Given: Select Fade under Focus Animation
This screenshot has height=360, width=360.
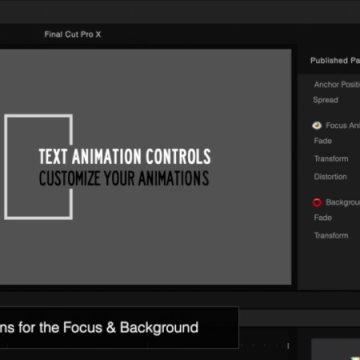Looking at the screenshot, I should tap(323, 141).
